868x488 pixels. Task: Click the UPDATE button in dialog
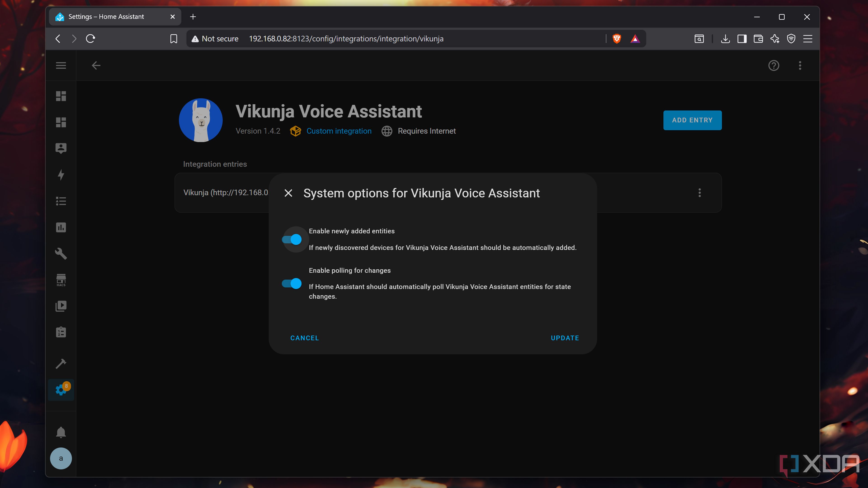(x=565, y=338)
